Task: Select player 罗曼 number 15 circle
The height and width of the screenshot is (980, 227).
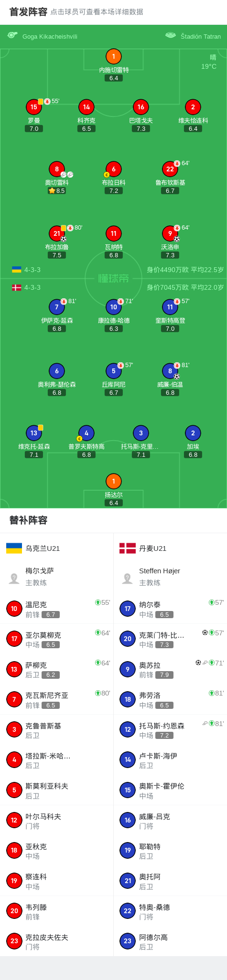Action: (x=34, y=107)
